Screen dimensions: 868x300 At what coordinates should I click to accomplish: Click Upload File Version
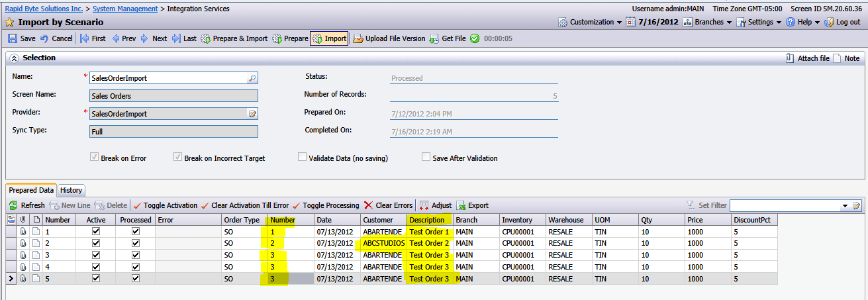389,38
